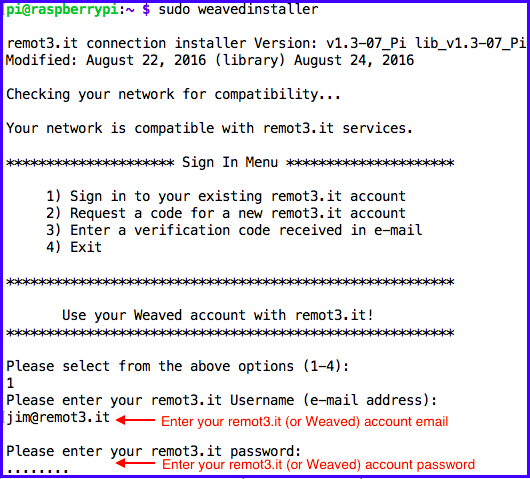Click the masked password dots field

(x=37, y=469)
